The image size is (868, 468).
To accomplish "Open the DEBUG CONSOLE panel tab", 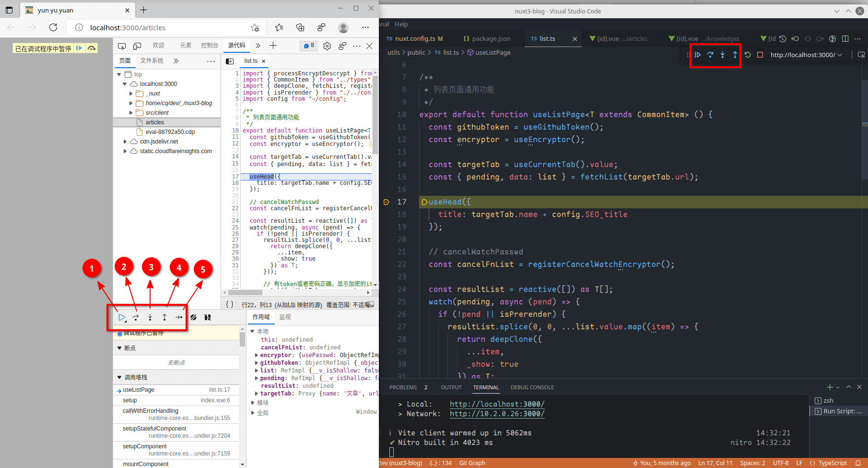I will [532, 387].
